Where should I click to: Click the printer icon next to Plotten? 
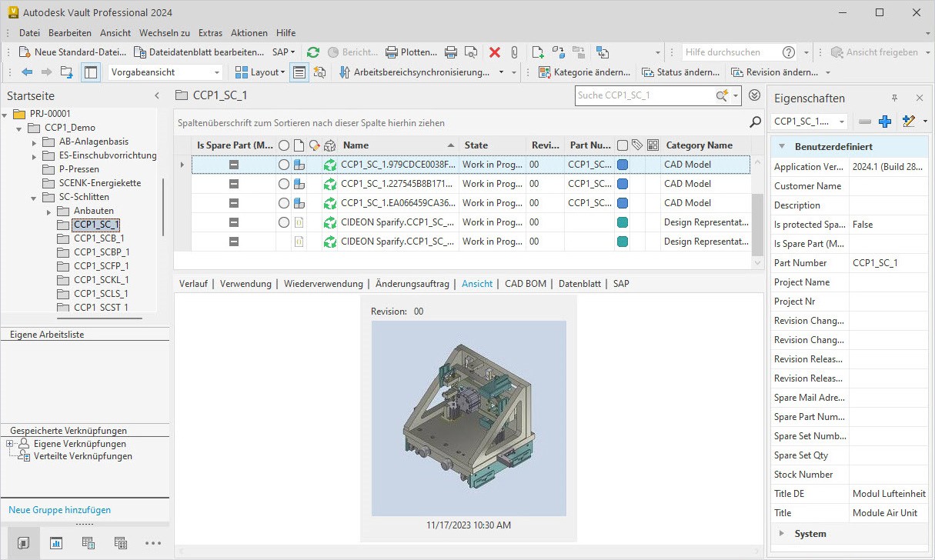(x=451, y=52)
